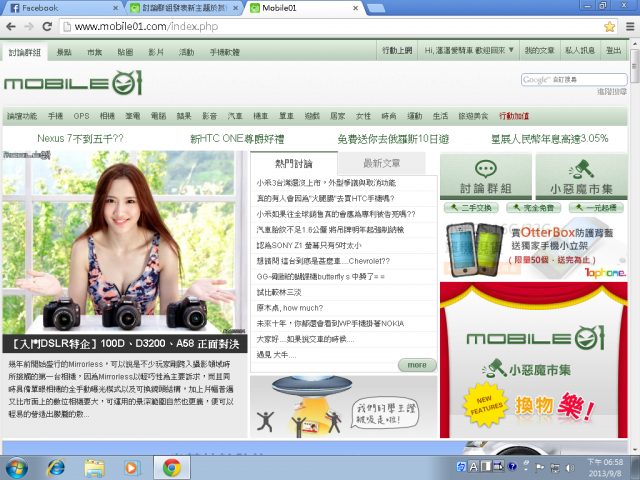Click 登出 to log out
Screen dimensions: 640x480
point(613,51)
